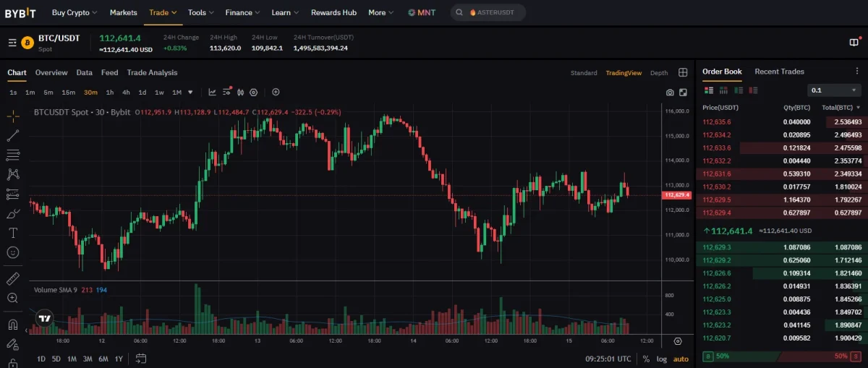Click the zoom in magnifier tool

point(13,298)
